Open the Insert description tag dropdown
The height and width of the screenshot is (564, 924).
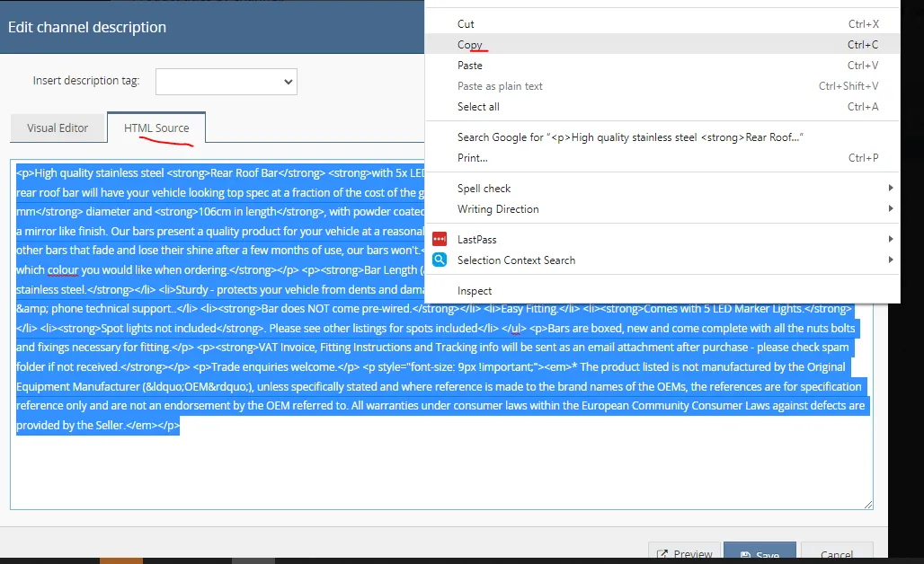click(227, 81)
